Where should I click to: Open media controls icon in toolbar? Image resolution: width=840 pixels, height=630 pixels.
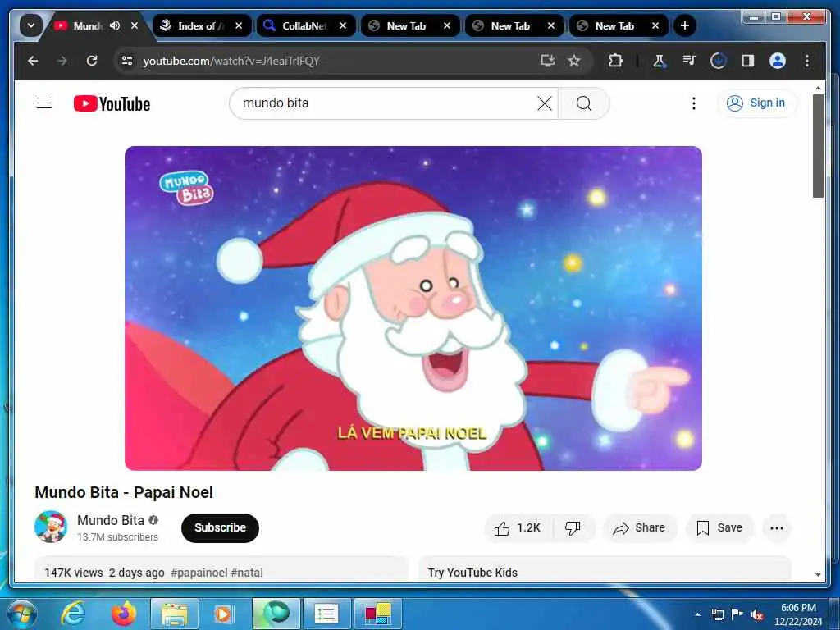689,61
